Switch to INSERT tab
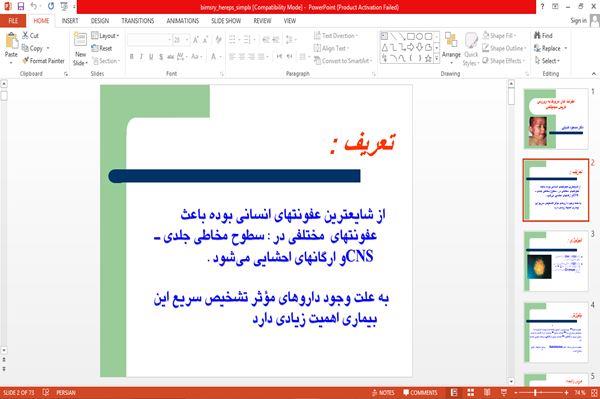Screen dimensions: 600x399 (x=70, y=21)
